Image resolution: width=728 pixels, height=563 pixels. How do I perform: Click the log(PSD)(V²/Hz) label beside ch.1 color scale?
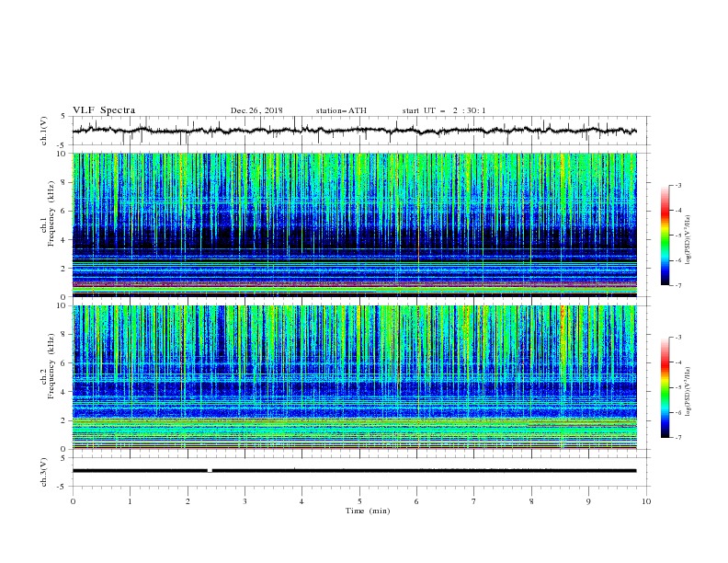688,240
